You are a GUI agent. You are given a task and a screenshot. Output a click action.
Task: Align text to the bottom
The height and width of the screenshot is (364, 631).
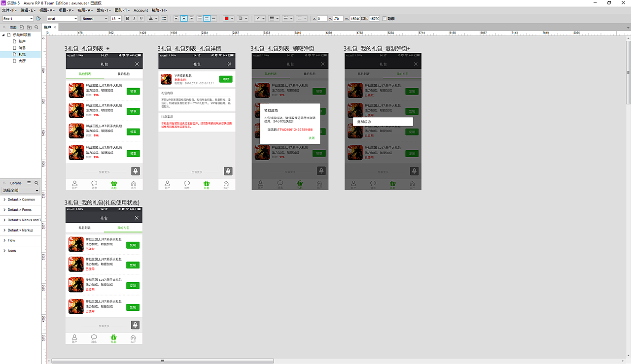213,19
